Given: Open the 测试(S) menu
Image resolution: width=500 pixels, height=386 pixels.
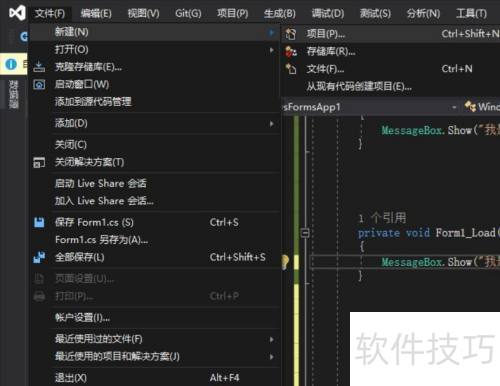Looking at the screenshot, I should pyautogui.click(x=375, y=13).
